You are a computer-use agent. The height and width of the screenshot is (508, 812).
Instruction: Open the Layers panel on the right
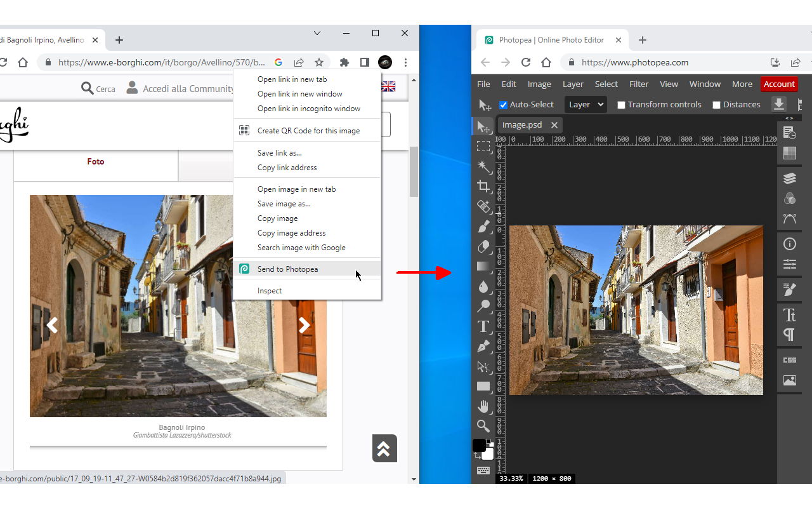(789, 178)
